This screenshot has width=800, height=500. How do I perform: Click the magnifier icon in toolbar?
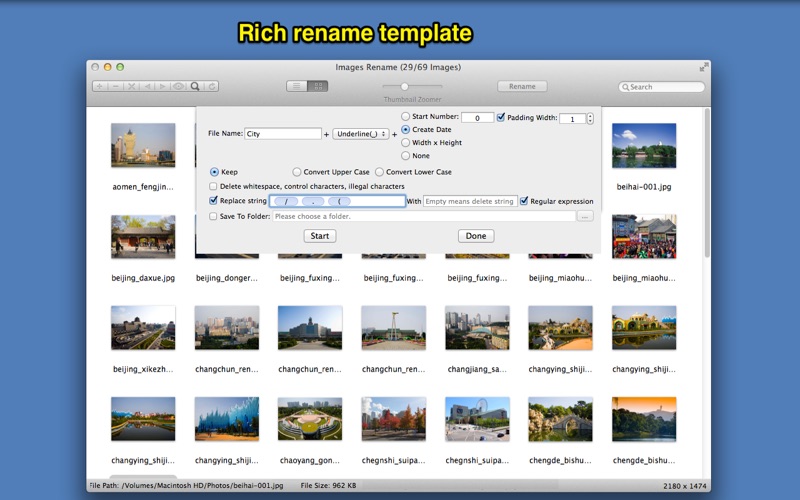point(196,87)
